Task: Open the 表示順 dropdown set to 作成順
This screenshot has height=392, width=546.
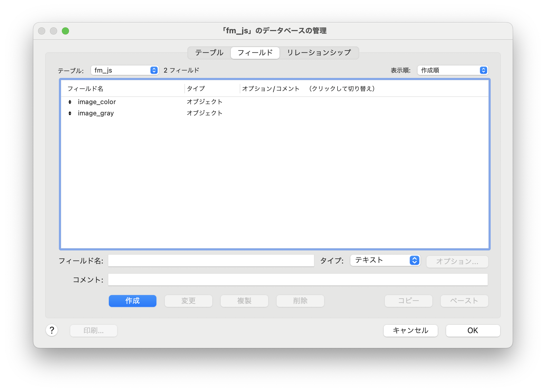Action: (x=452, y=70)
